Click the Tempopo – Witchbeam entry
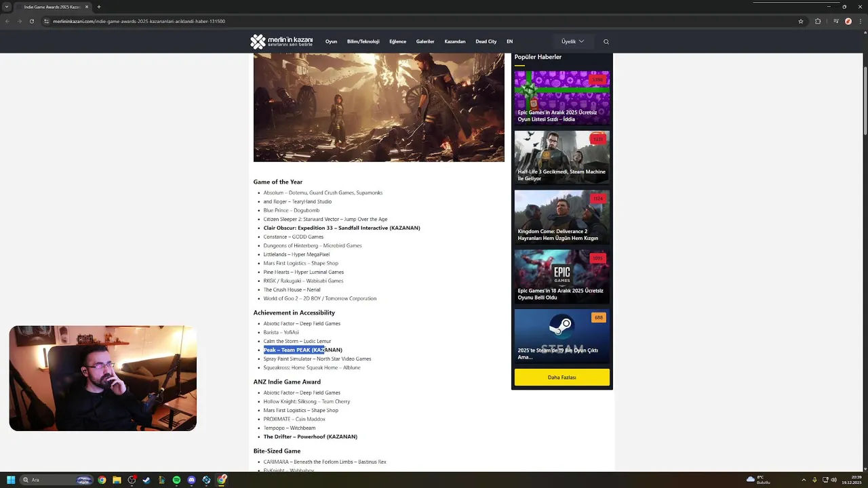868x488 pixels. click(x=289, y=428)
